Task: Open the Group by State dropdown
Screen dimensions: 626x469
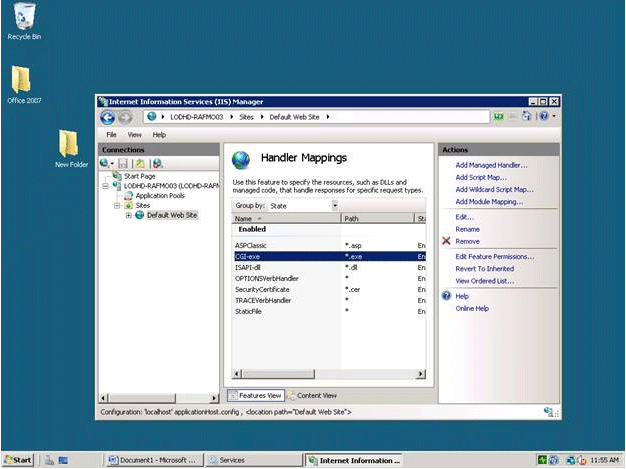Action: (334, 205)
